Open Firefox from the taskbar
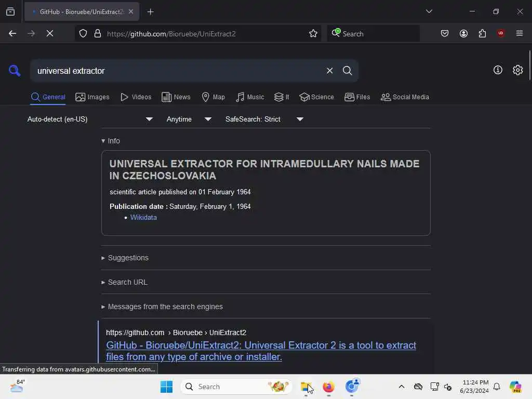Viewport: 532px width, 399px height. point(328,387)
